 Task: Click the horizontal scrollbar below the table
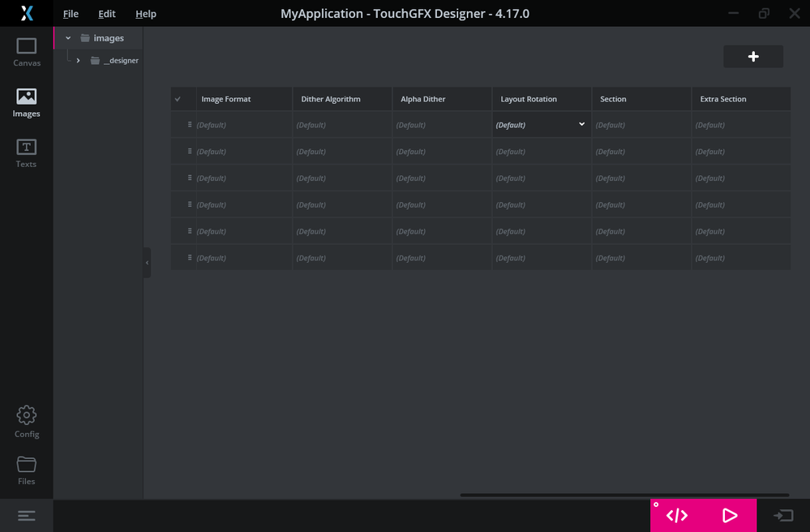(624, 495)
